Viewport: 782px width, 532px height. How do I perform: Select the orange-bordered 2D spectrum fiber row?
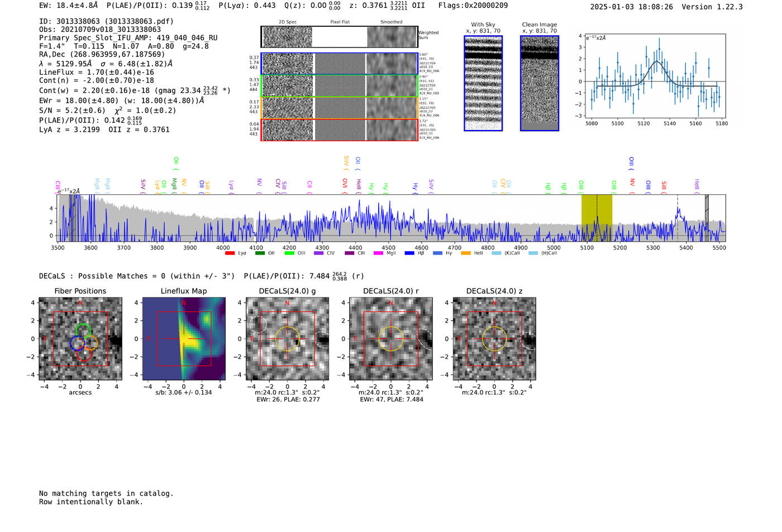click(x=340, y=108)
